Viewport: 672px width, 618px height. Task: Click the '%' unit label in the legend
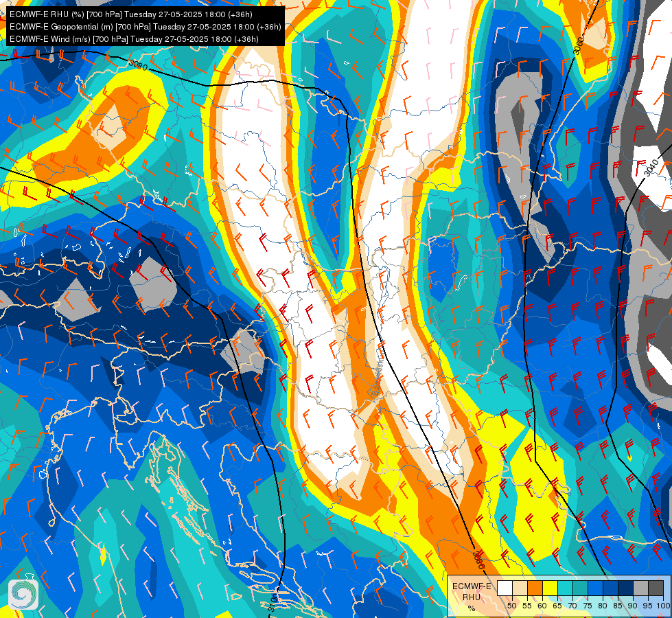[472, 608]
